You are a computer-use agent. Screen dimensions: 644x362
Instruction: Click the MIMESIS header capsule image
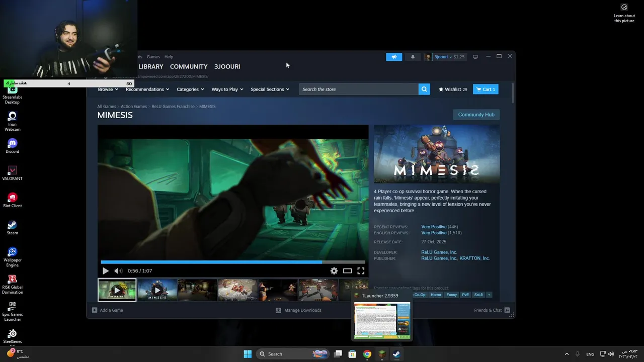point(437,154)
